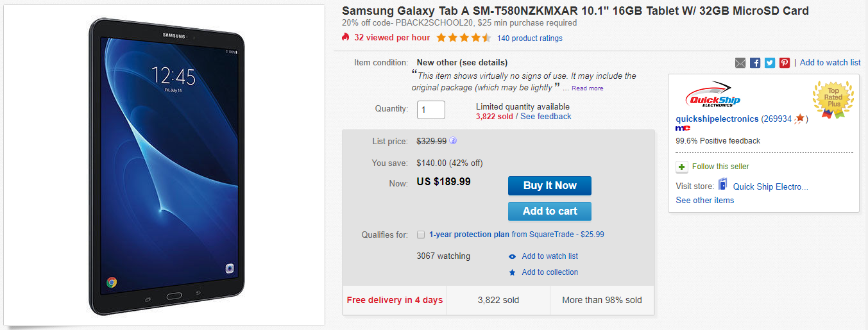Open See other items from seller
Image resolution: width=868 pixels, height=330 pixels.
[704, 201]
